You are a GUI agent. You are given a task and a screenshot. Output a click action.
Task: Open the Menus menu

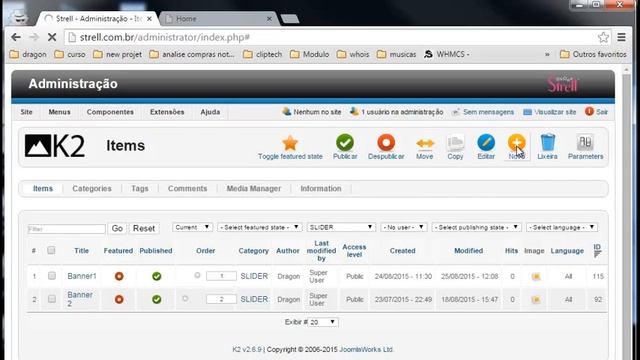(x=60, y=112)
